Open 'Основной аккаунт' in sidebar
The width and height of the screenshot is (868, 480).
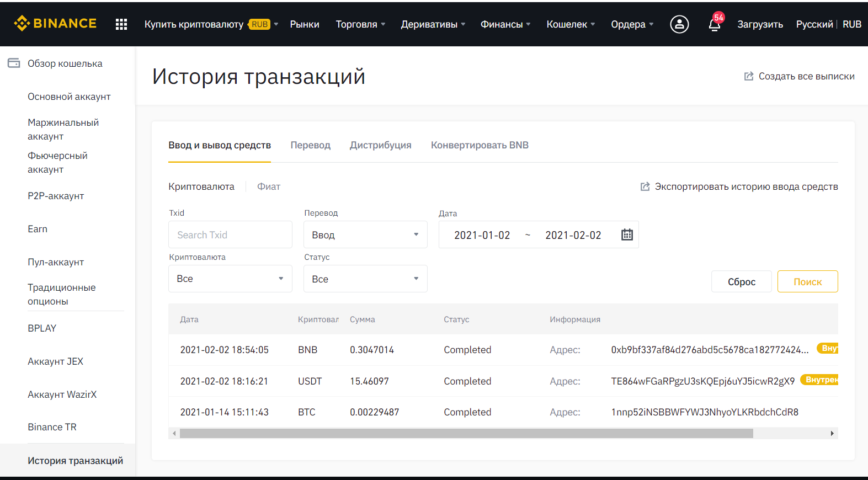pyautogui.click(x=69, y=97)
